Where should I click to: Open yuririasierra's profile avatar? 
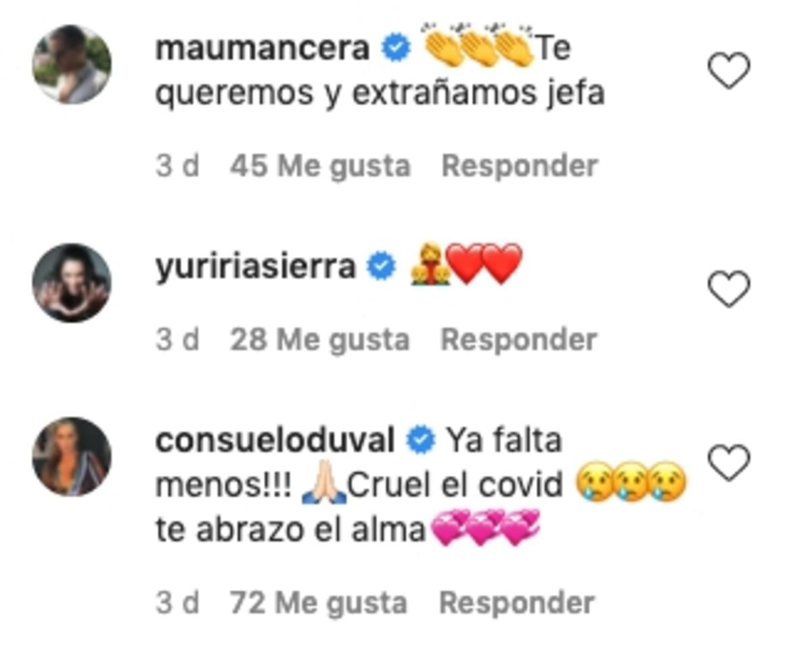[x=72, y=283]
